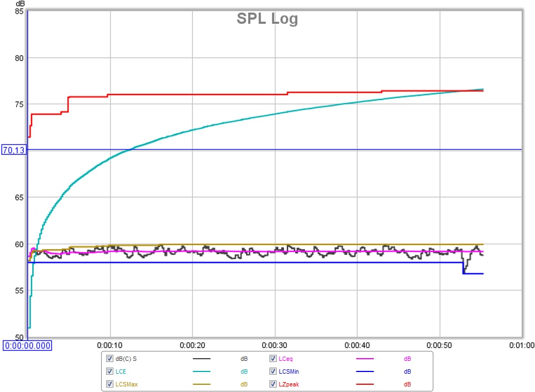Click the black dB(C) S legend line

202,359
